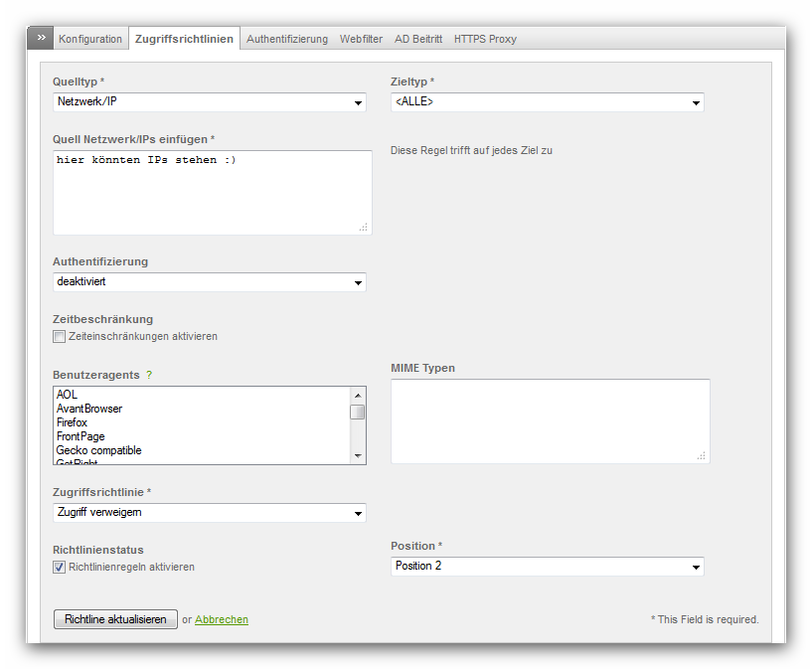Click the double-arrow expand icon left of tabs
Screen dimensions: 812x669
[x=40, y=38]
